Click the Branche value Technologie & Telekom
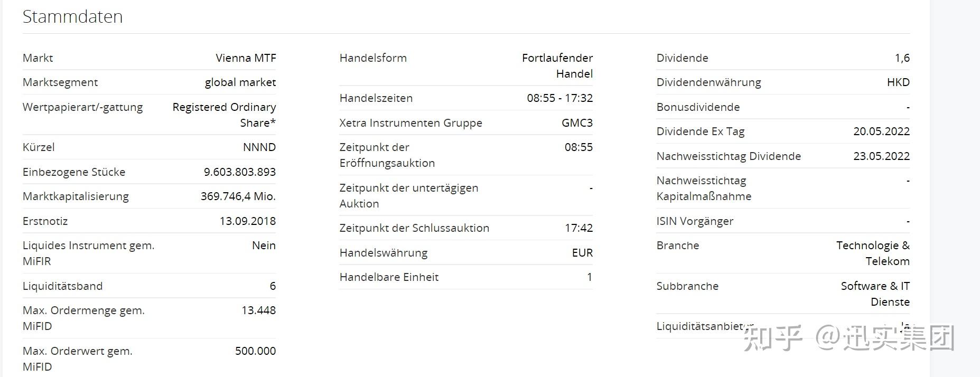Image resolution: width=980 pixels, height=377 pixels. [873, 253]
